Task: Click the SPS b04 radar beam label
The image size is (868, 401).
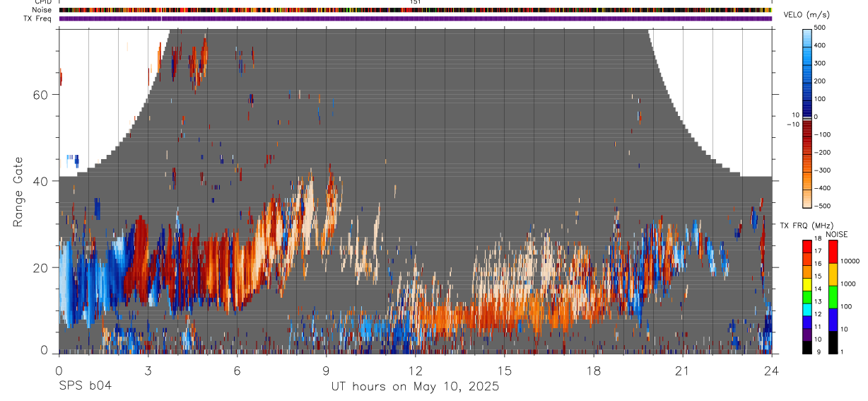Action: click(x=85, y=386)
